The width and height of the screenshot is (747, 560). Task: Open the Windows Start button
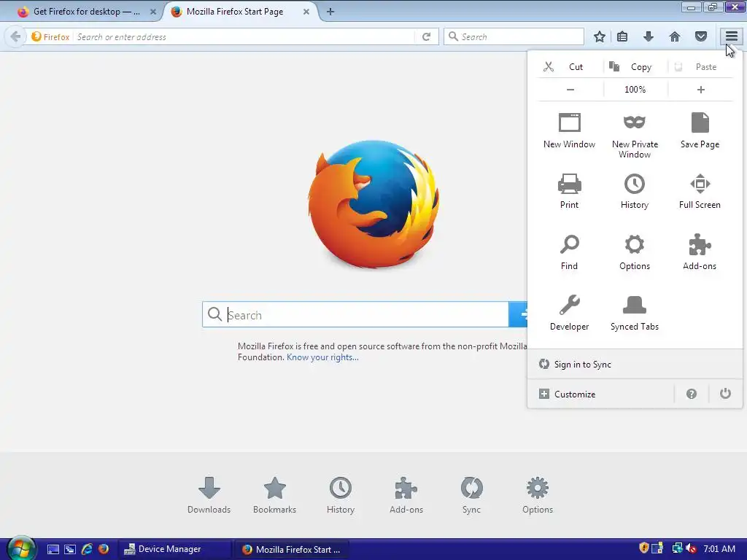coord(21,548)
